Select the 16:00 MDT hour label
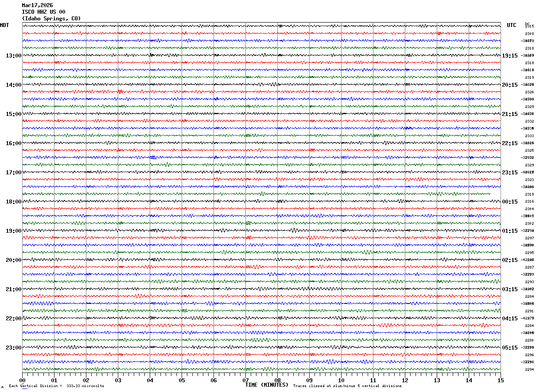 coord(13,143)
